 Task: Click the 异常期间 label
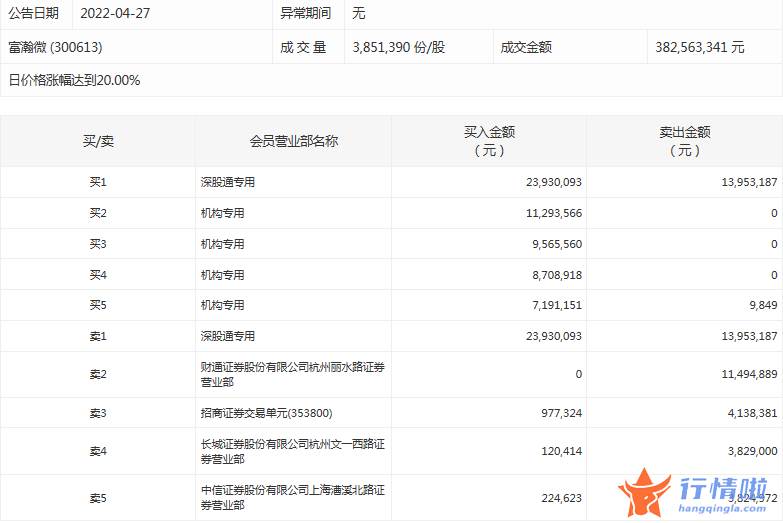[305, 13]
